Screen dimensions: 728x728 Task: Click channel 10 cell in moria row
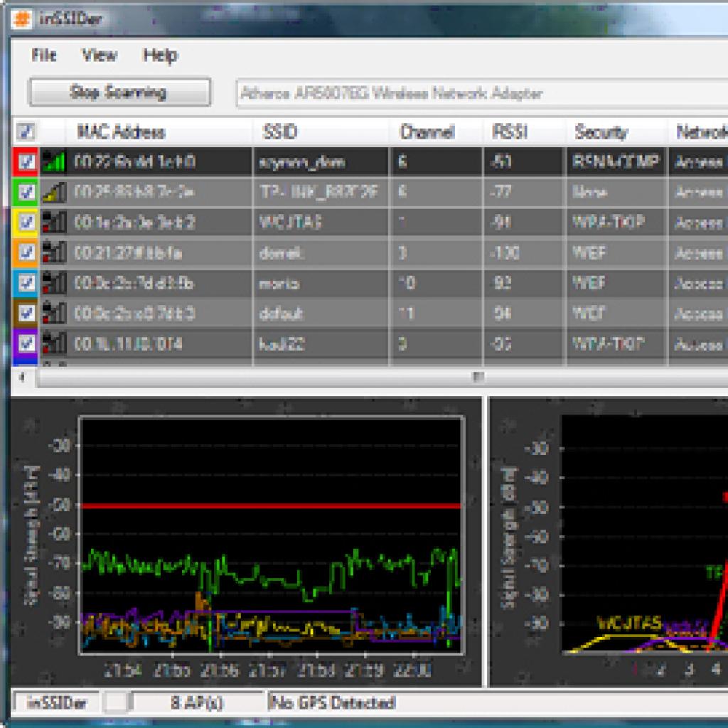(436, 283)
